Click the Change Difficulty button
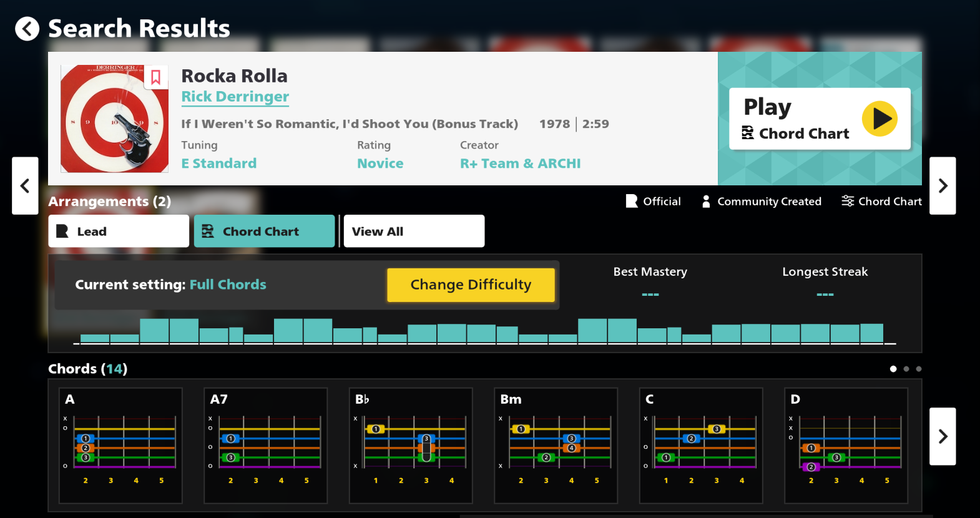 coord(471,285)
